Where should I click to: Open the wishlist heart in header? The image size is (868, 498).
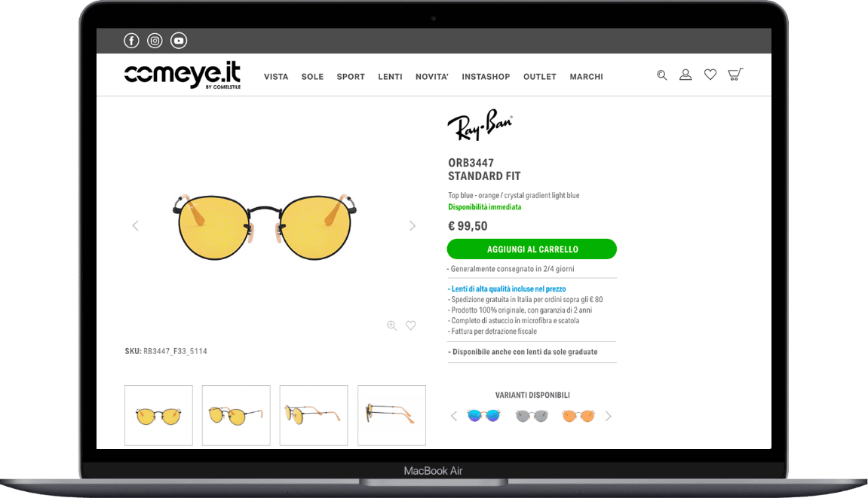click(x=710, y=75)
